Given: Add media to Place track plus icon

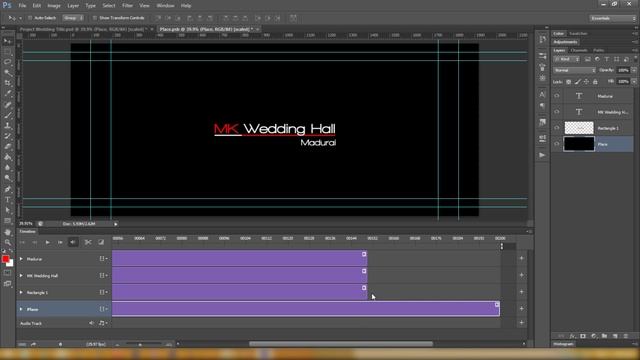Looking at the screenshot, I should (x=521, y=309).
